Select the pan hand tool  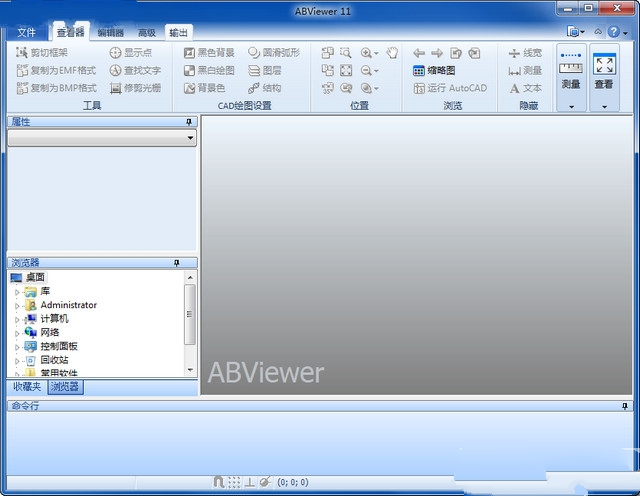(392, 53)
